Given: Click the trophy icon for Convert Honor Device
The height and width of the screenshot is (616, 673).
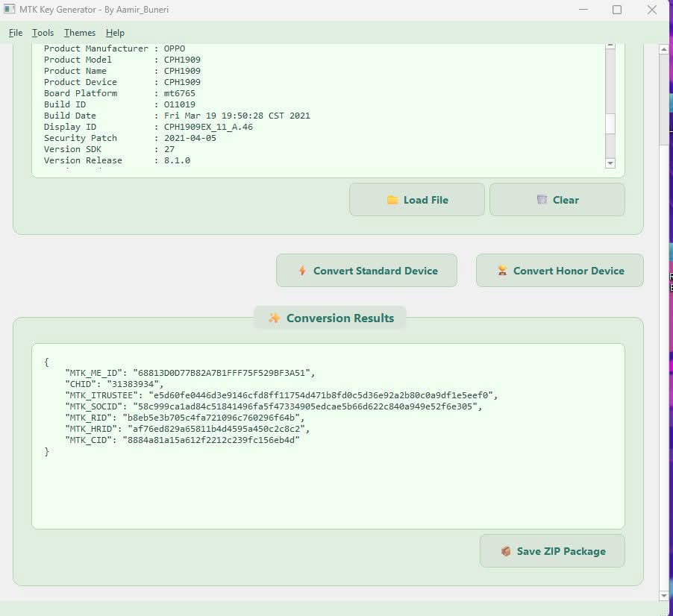Looking at the screenshot, I should (502, 271).
